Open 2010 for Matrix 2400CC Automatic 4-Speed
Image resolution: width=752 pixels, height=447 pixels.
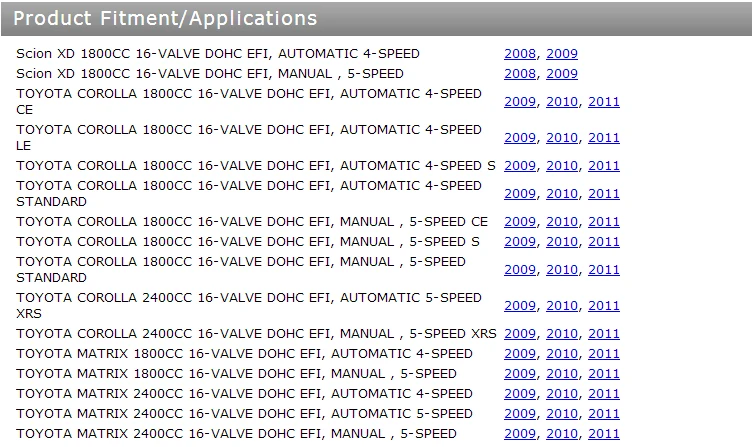(562, 394)
